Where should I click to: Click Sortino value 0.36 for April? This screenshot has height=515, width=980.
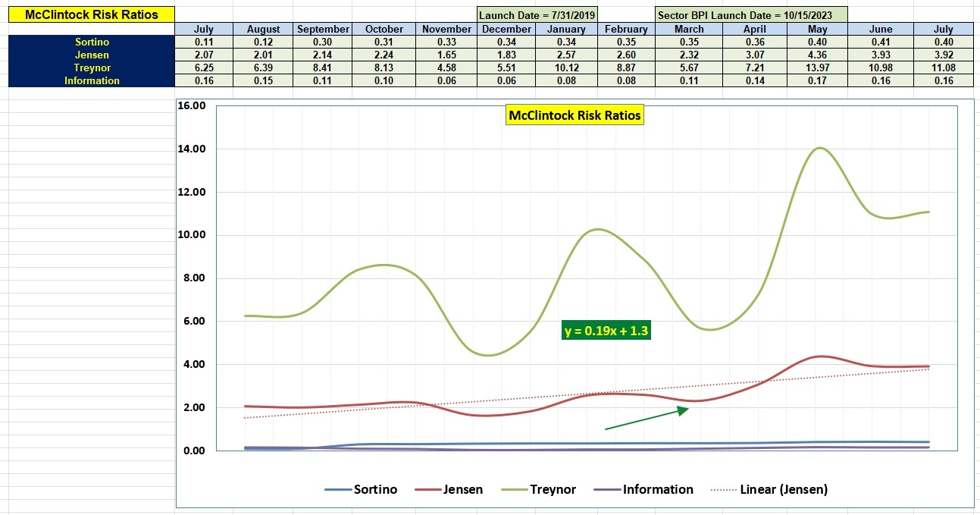pyautogui.click(x=755, y=42)
